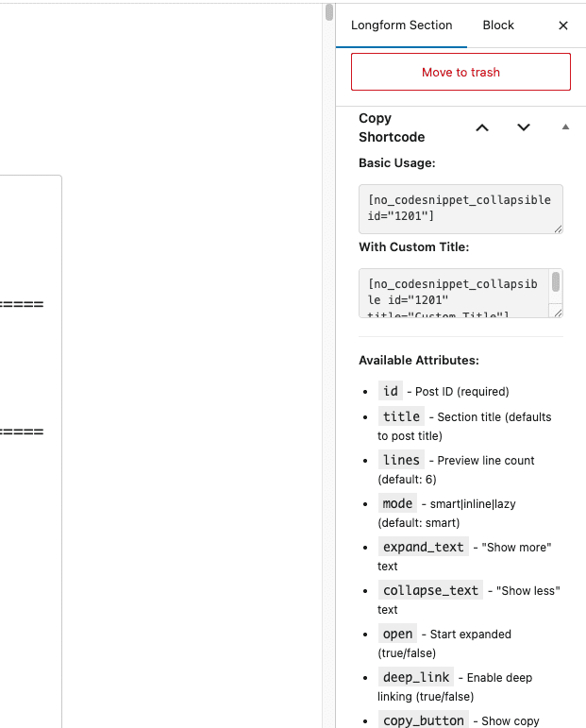This screenshot has height=728, width=586.
Task: Close the settings sidebar with X
Action: pos(563,25)
